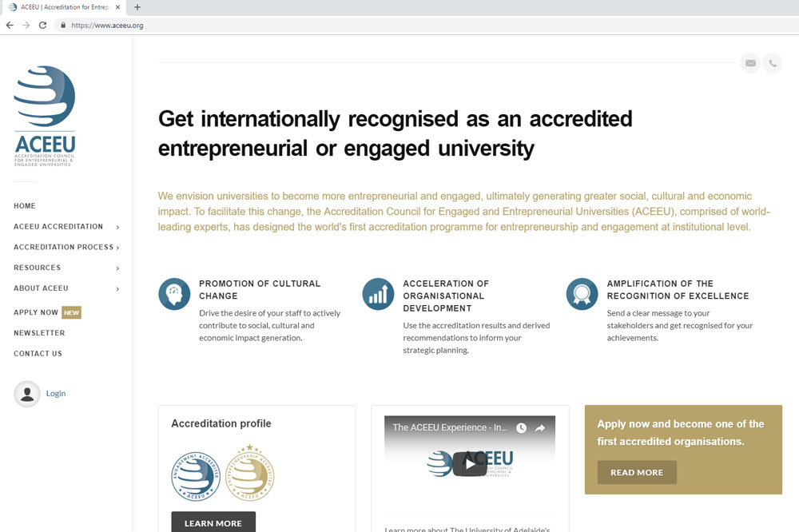Expand the RESOURCES submenu chevron
The image size is (799, 532).
117,268
